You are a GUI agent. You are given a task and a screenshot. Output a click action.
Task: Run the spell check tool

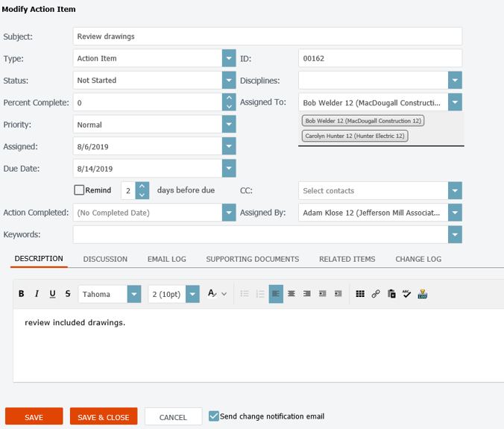406,294
